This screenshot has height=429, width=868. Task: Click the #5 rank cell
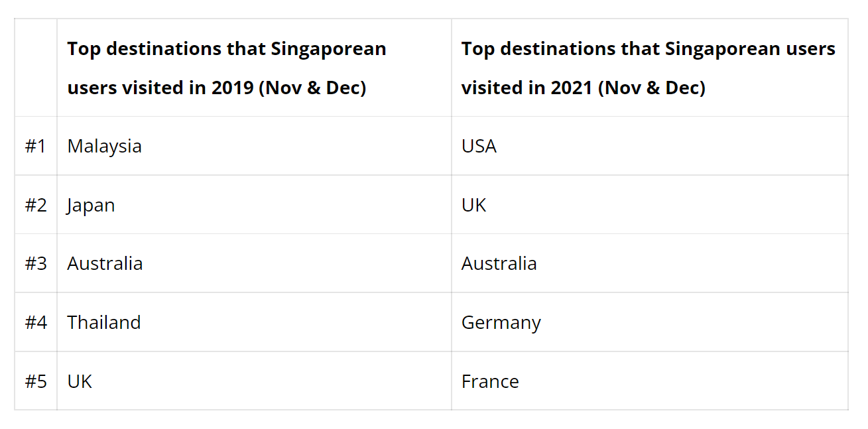tap(36, 381)
